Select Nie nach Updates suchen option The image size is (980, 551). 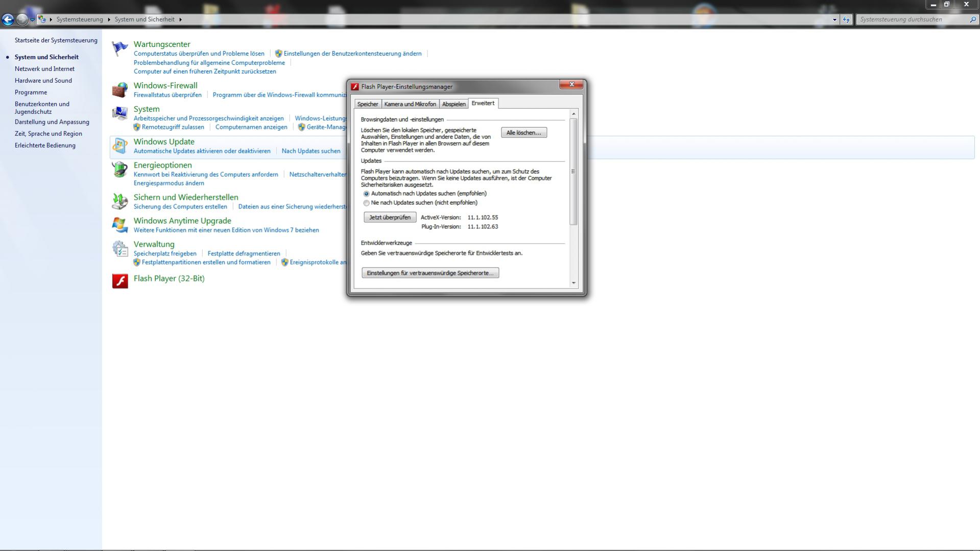[366, 203]
